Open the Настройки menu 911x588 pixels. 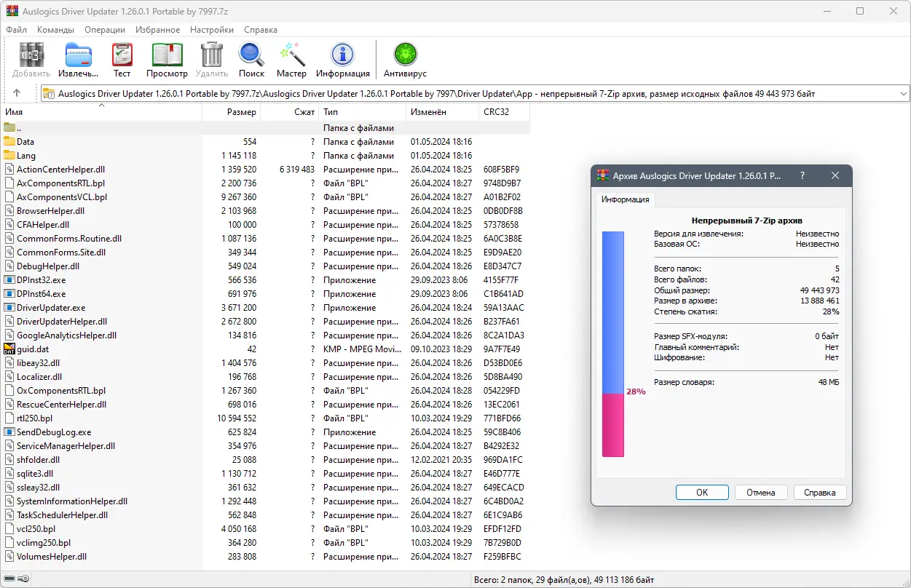coord(212,30)
